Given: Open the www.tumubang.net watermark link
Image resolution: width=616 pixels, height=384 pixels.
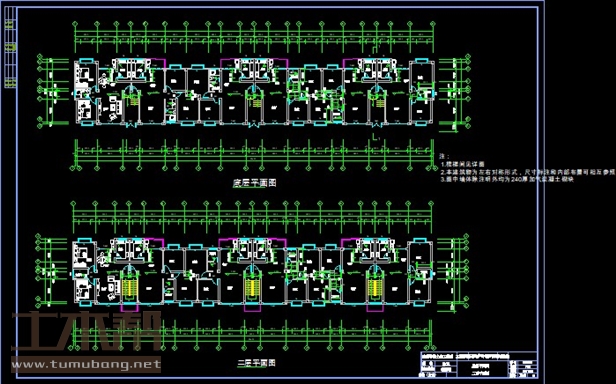Looking at the screenshot, I should coord(86,365).
